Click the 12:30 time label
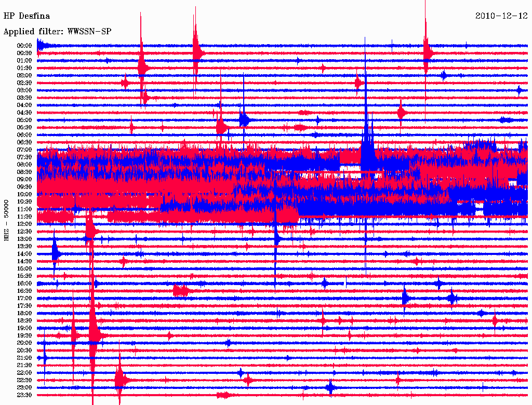Image resolution: width=532 pixels, height=405 pixels. pos(24,232)
